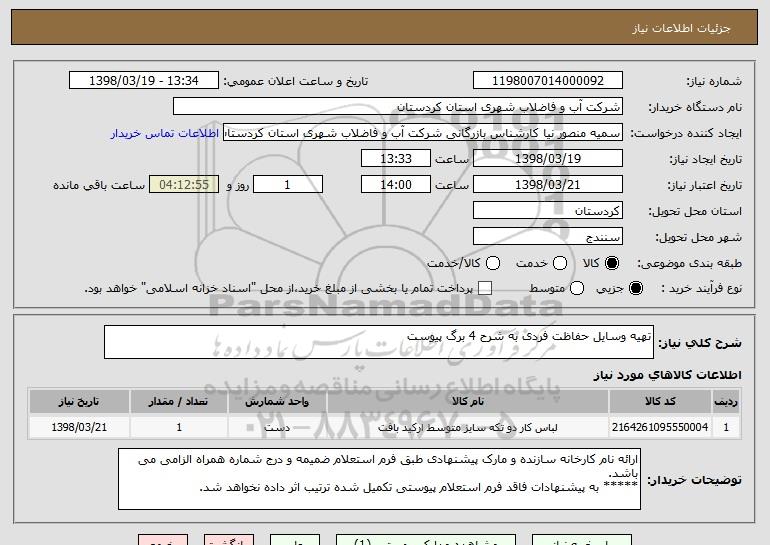The image size is (770, 545).
Task: Click the quantity cell 1 in the goods table
Action: tap(179, 427)
